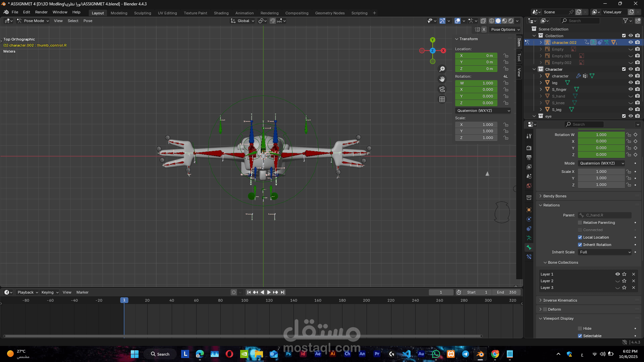Viewport: 644px width, 362px height.
Task: Switch to the UV Editing workspace tab
Action: pyautogui.click(x=167, y=13)
